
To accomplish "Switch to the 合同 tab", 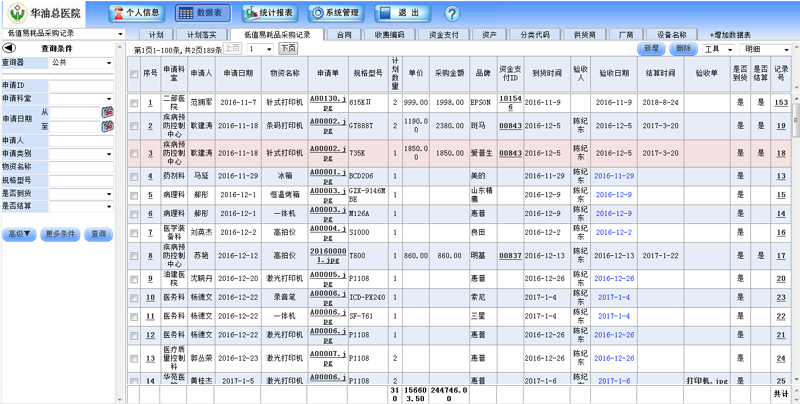I will pyautogui.click(x=344, y=35).
